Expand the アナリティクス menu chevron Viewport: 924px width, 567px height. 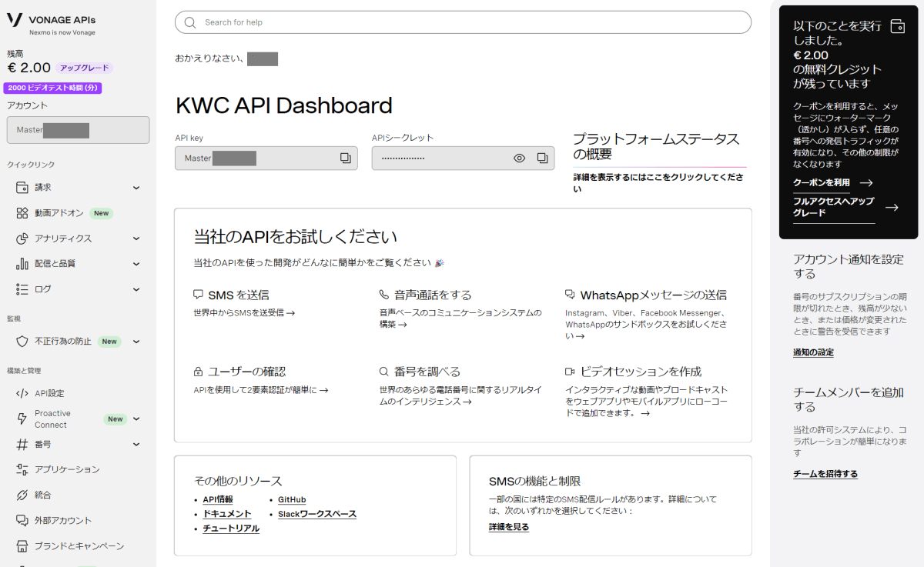136,238
